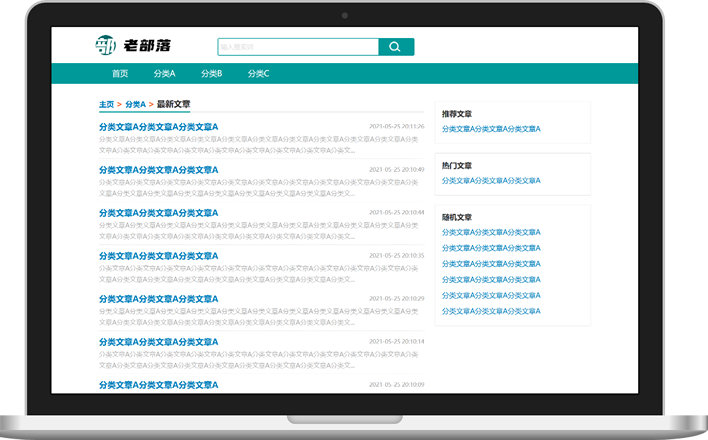Viewport: 708px width, 440px height.
Task: Go to 分类A in the navigation bar
Action: 164,73
